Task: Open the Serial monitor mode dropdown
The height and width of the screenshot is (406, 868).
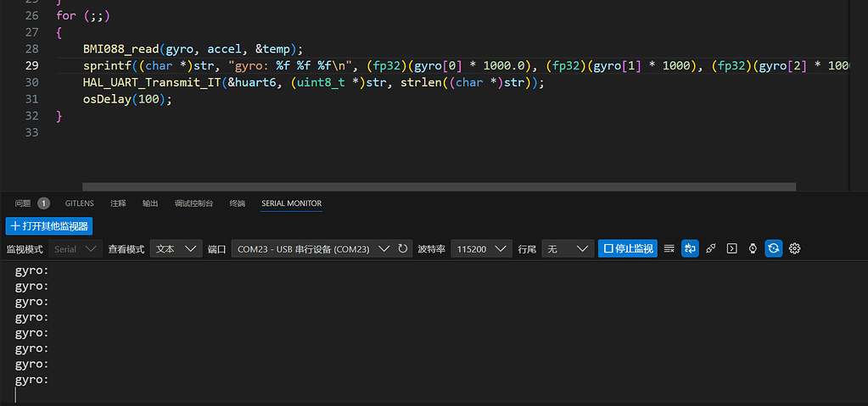Action: pos(75,248)
